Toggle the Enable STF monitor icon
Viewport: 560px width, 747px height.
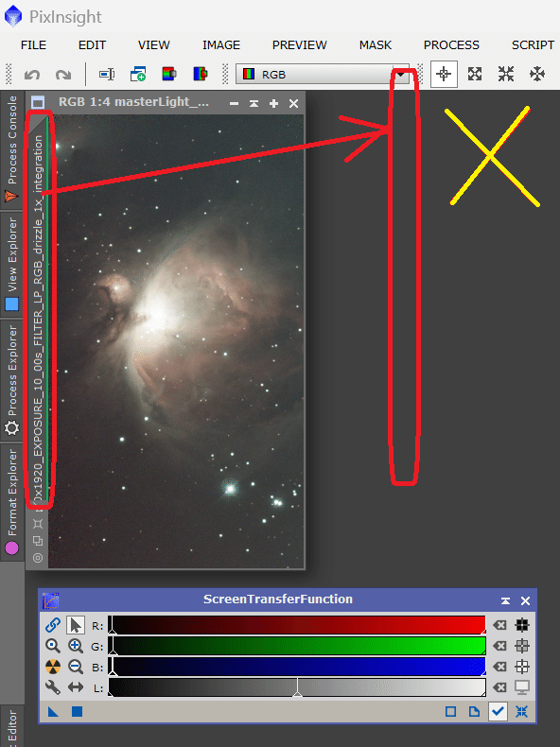522,687
